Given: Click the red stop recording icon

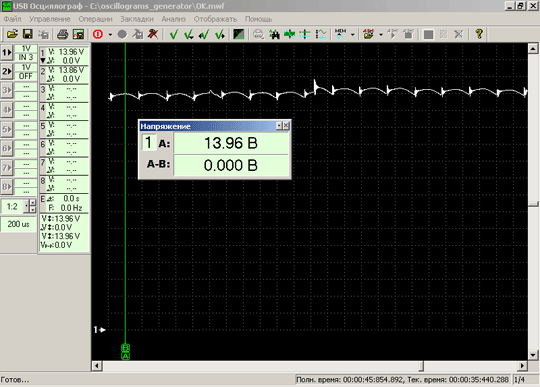Looking at the screenshot, I should click(98, 34).
